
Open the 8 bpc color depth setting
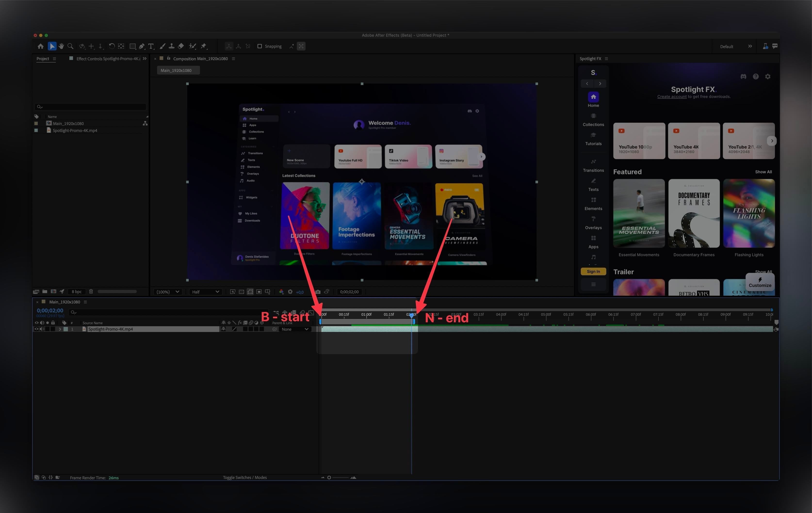tap(77, 292)
